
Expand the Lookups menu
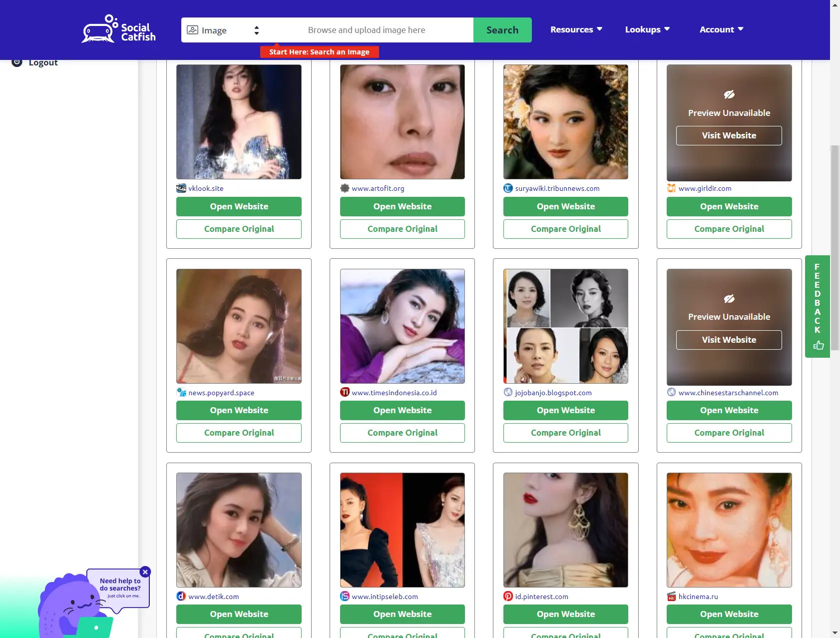tap(647, 29)
